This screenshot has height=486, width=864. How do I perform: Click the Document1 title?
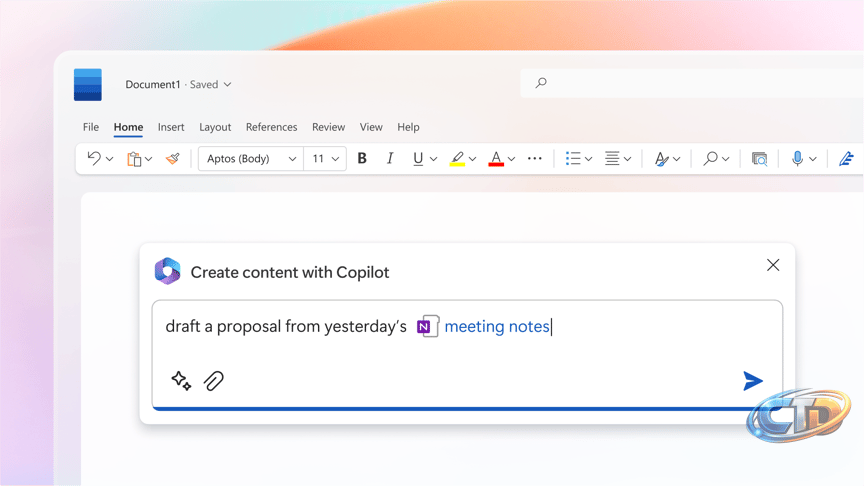(x=153, y=84)
